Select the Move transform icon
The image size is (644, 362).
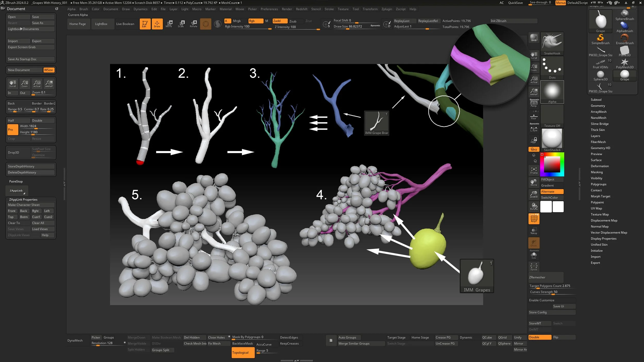click(169, 24)
